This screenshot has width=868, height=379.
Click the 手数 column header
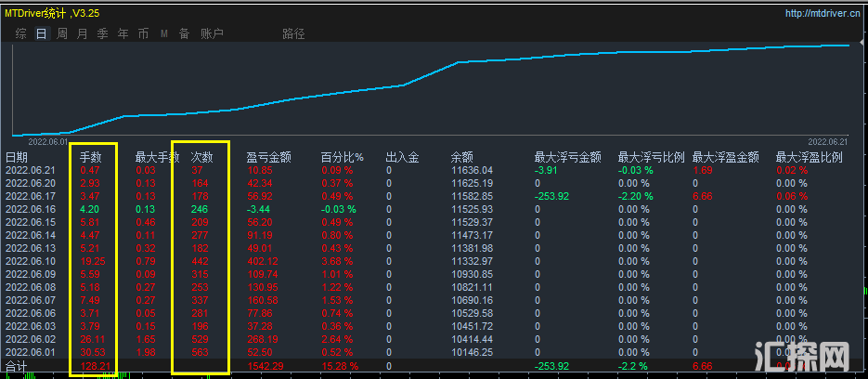point(91,157)
